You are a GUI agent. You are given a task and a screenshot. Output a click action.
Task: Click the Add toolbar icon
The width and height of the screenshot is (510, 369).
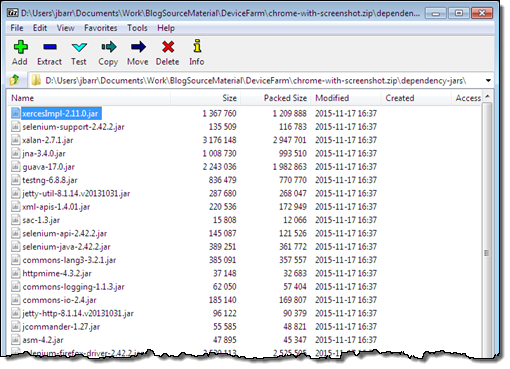(20, 47)
